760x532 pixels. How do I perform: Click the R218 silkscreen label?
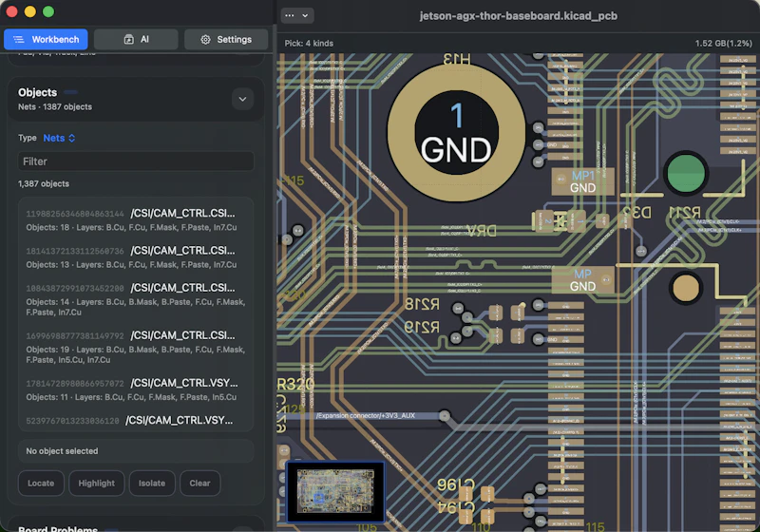coord(422,304)
